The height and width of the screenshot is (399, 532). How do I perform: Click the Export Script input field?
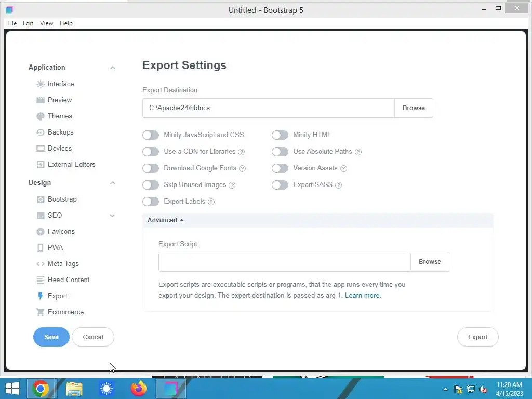point(285,262)
